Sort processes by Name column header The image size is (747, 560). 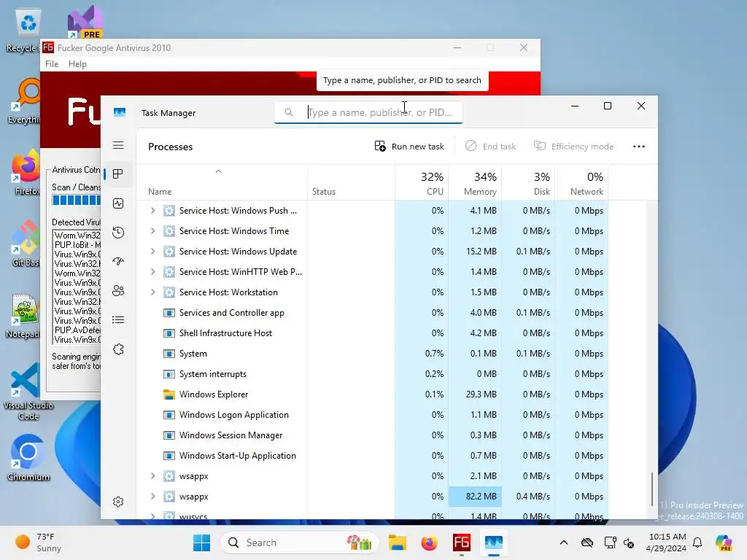222,182
